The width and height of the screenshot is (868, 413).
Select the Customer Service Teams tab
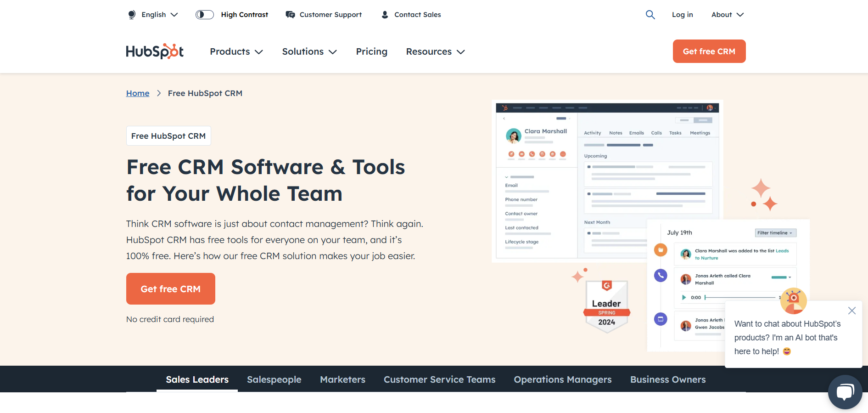439,379
